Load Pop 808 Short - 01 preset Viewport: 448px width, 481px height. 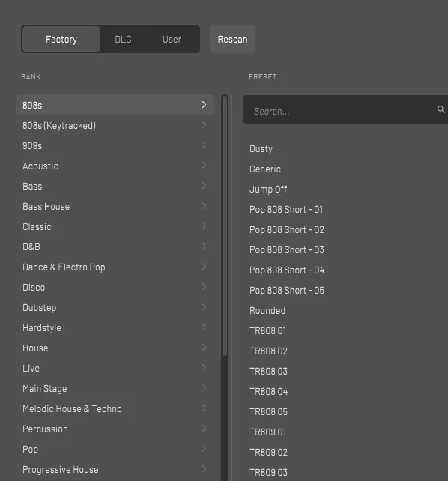(286, 210)
